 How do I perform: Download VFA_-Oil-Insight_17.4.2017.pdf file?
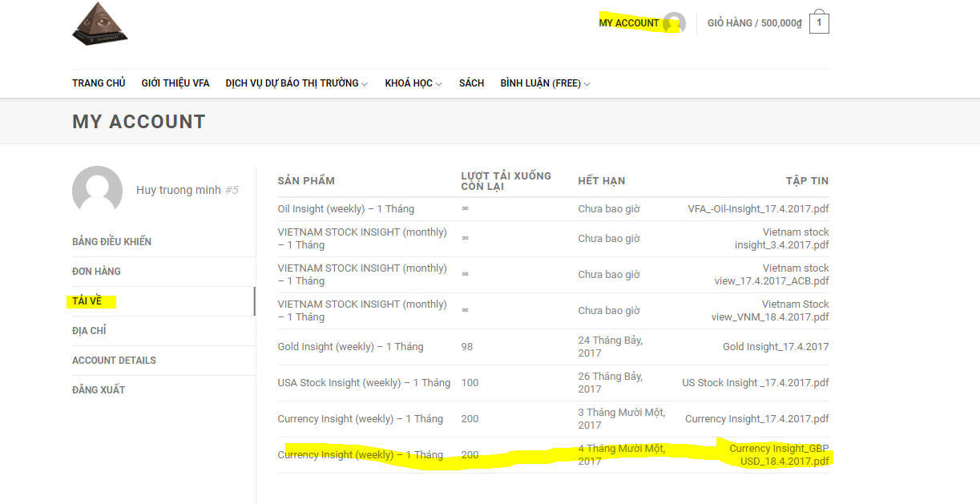pyautogui.click(x=758, y=209)
